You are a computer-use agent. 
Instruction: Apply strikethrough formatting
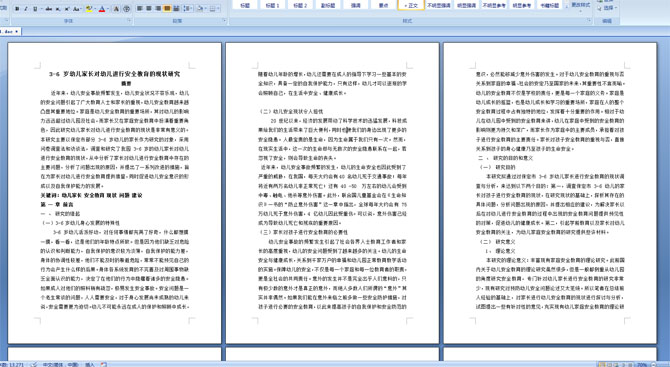[49, 9]
